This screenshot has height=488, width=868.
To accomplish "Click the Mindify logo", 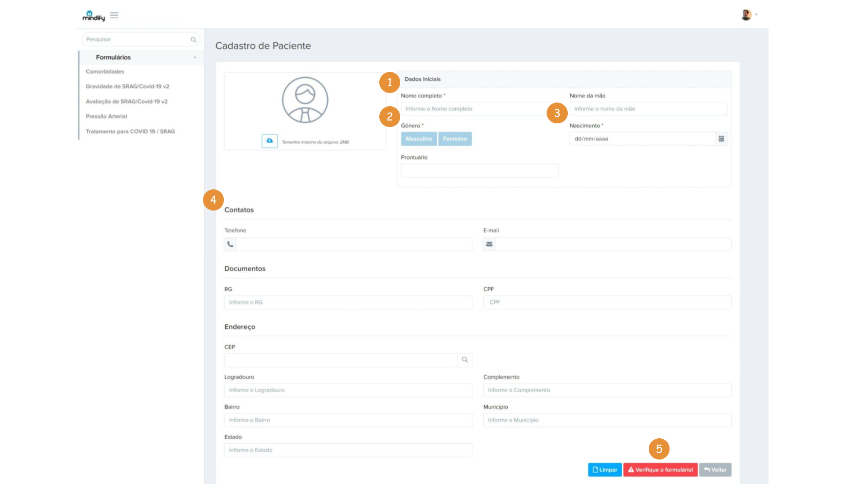I will pyautogui.click(x=94, y=16).
